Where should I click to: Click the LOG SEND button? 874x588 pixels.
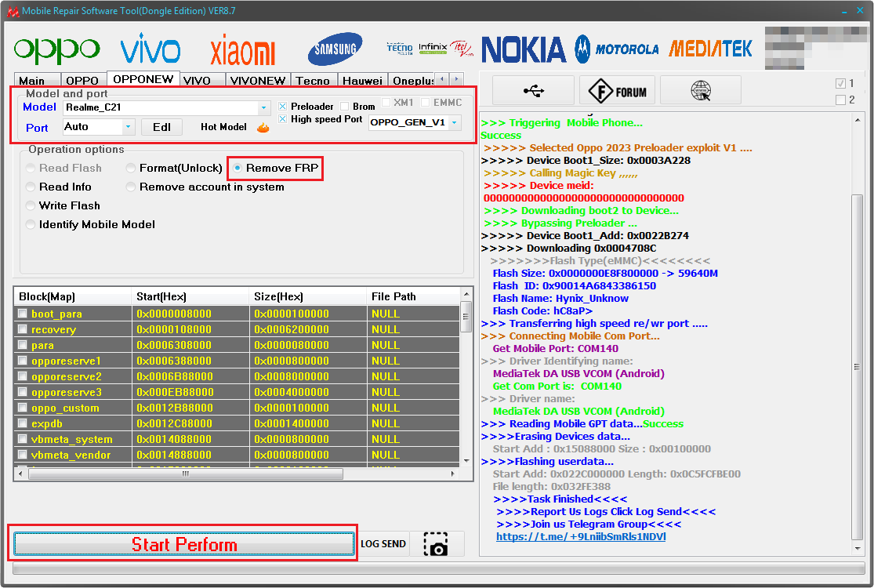click(383, 544)
